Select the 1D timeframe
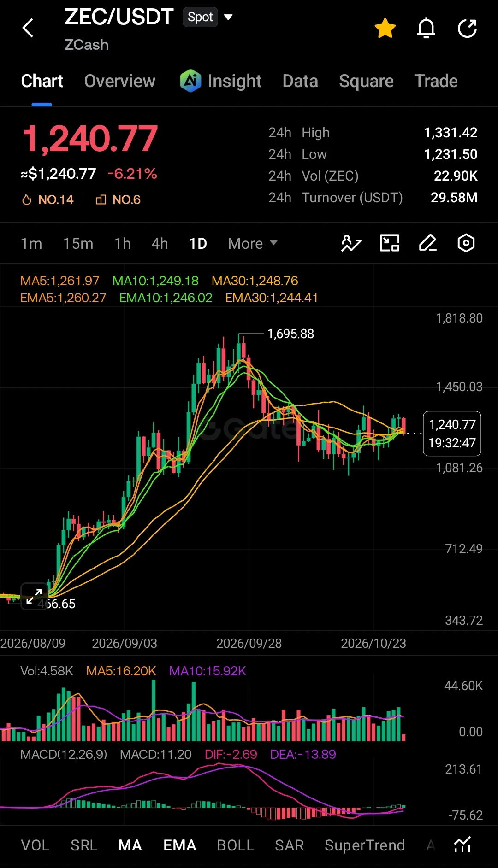 coord(198,243)
